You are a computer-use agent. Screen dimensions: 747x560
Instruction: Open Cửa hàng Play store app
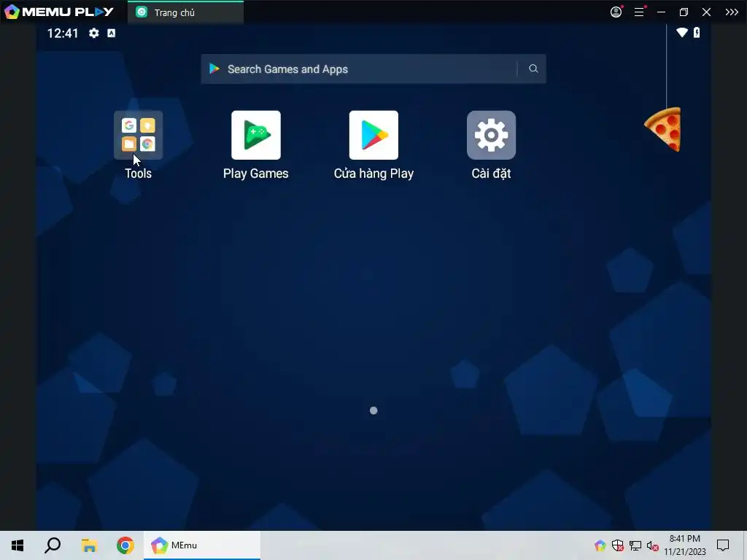373,135
